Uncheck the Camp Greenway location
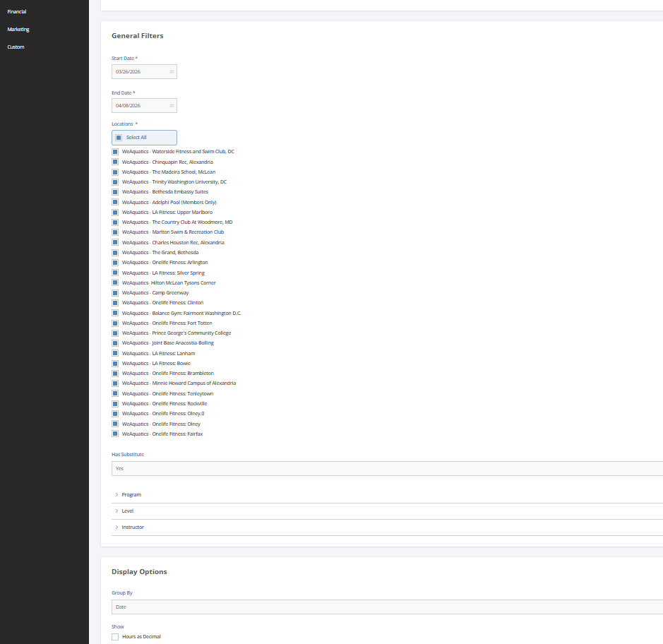The width and height of the screenshot is (663, 644). click(115, 293)
